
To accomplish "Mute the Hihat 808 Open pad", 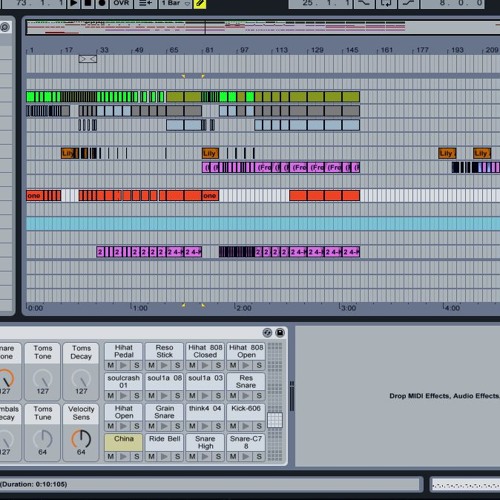I will pyautogui.click(x=233, y=365).
